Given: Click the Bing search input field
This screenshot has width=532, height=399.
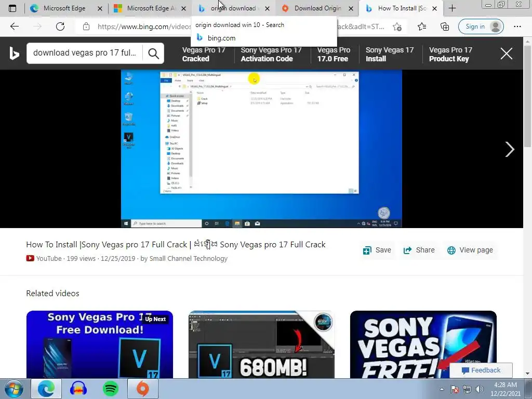Looking at the screenshot, I should [85, 53].
